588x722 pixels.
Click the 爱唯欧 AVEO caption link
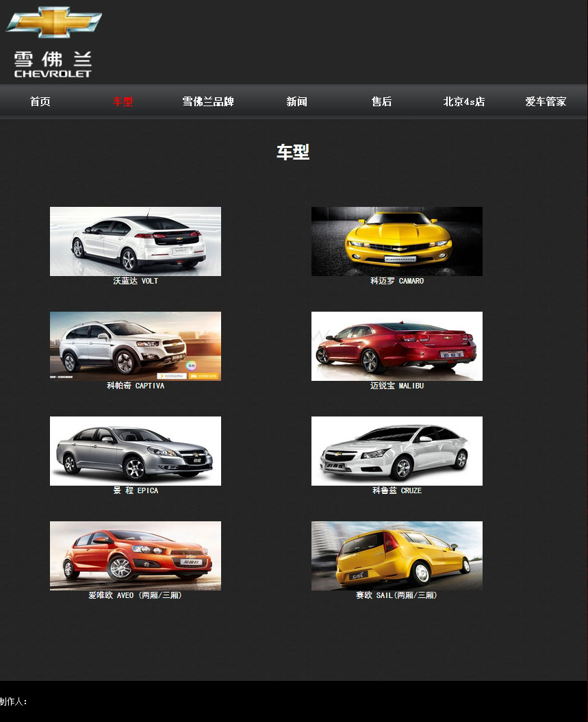coord(136,595)
